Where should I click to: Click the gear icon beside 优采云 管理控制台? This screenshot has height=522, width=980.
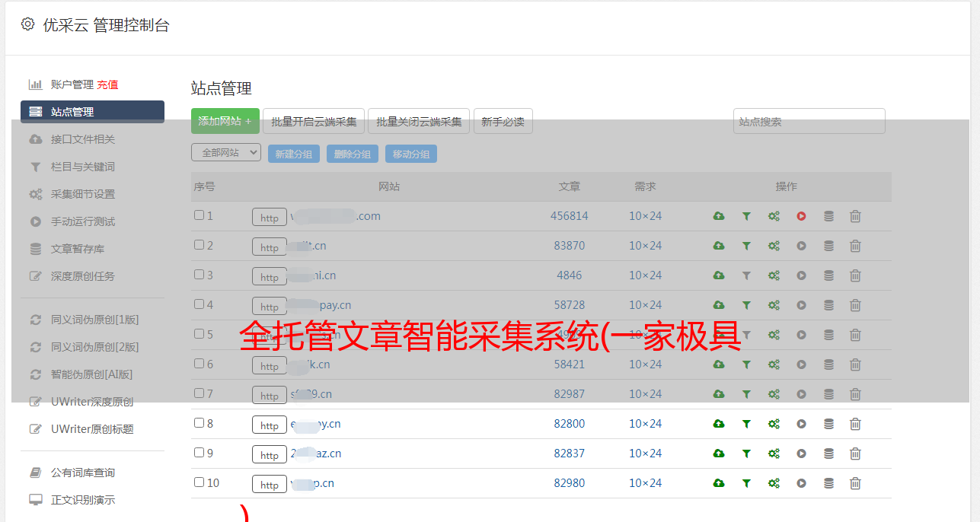point(28,24)
